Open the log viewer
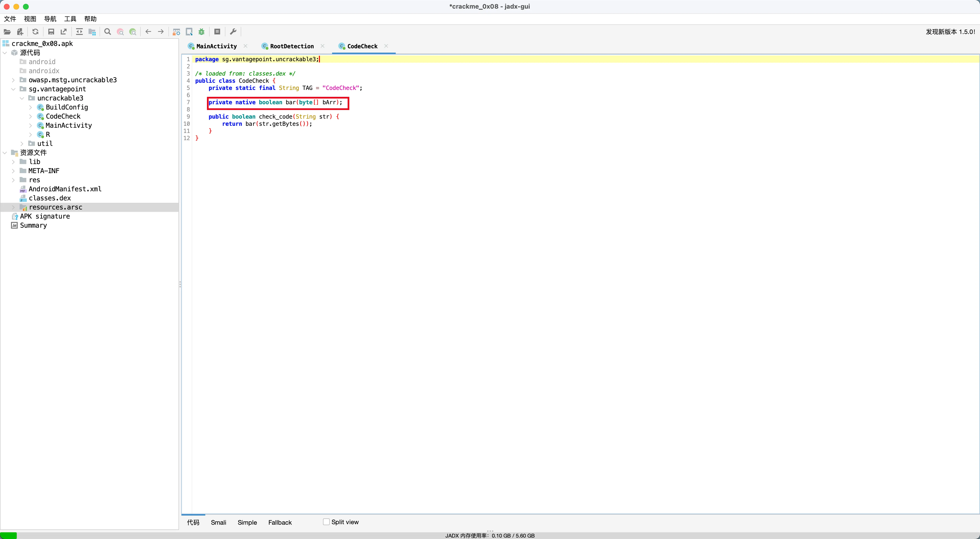The height and width of the screenshot is (539, 980). pyautogui.click(x=217, y=32)
